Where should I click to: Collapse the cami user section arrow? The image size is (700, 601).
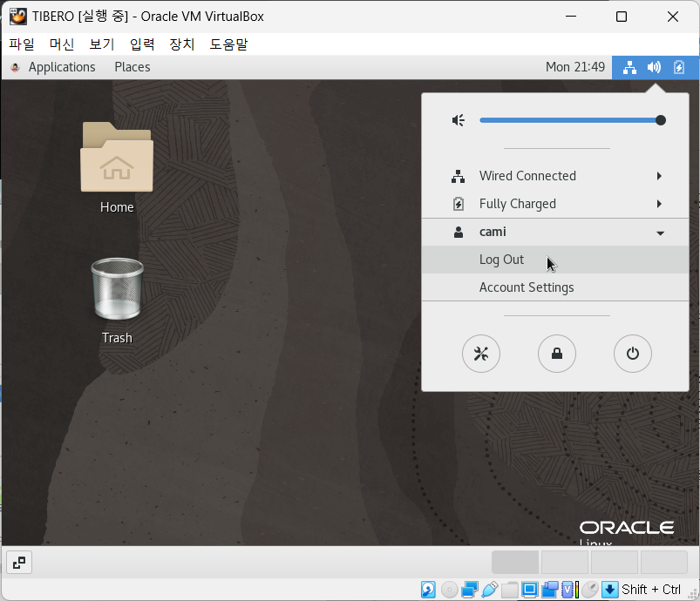tap(660, 233)
